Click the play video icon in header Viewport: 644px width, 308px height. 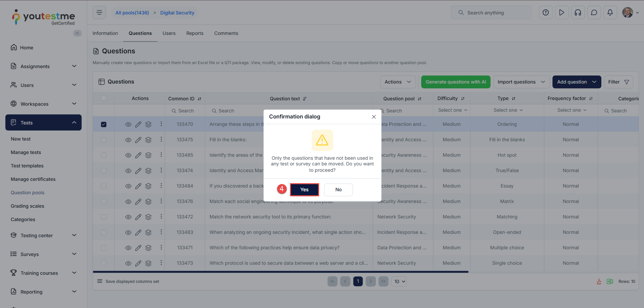[562, 13]
